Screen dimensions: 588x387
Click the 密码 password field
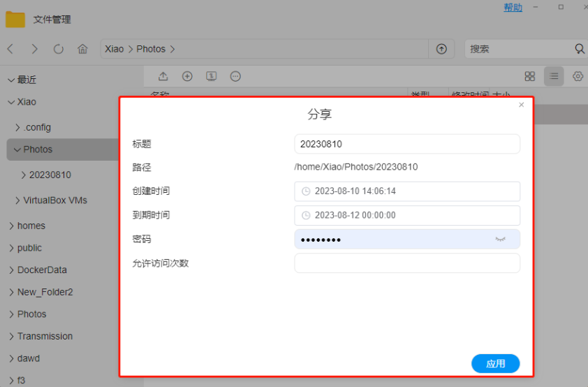point(407,239)
